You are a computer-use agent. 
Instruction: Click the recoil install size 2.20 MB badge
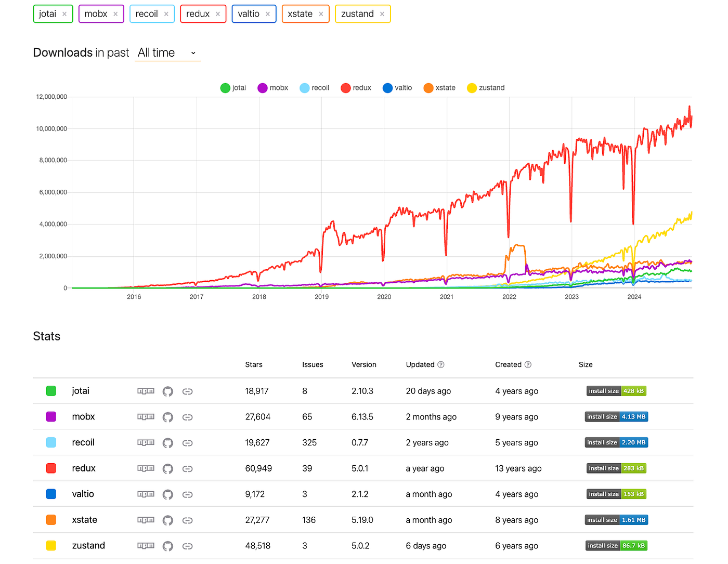[x=616, y=443]
